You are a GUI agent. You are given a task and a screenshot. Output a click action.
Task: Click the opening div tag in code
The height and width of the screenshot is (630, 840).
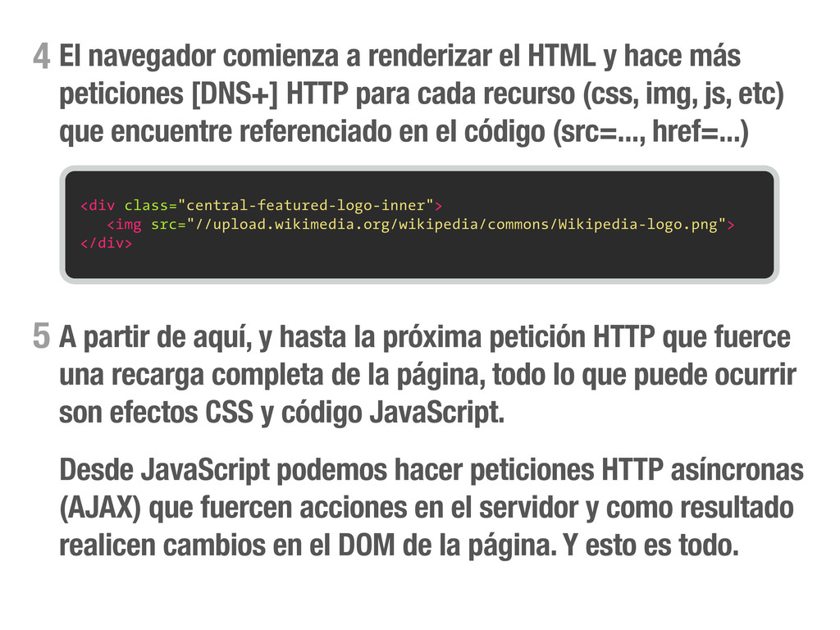[98, 206]
